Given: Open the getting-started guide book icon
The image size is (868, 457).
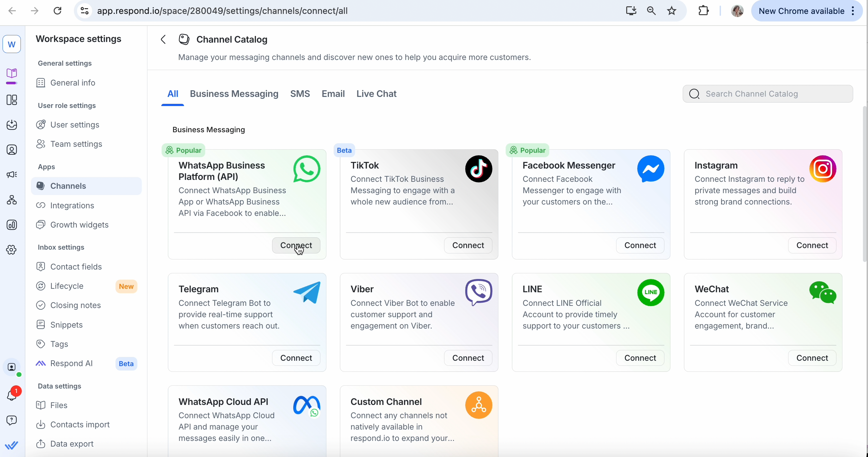Looking at the screenshot, I should pyautogui.click(x=12, y=74).
